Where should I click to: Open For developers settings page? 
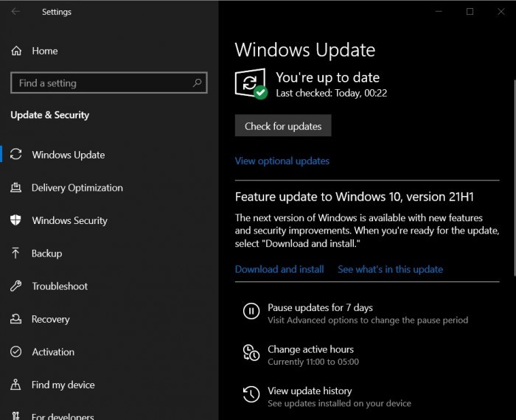point(63,416)
